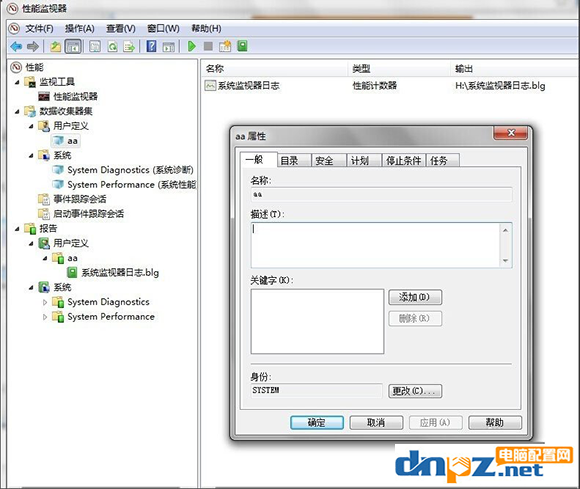This screenshot has height=489, width=580.
Task: Click inside the 描述(T) text field
Action: (376, 245)
